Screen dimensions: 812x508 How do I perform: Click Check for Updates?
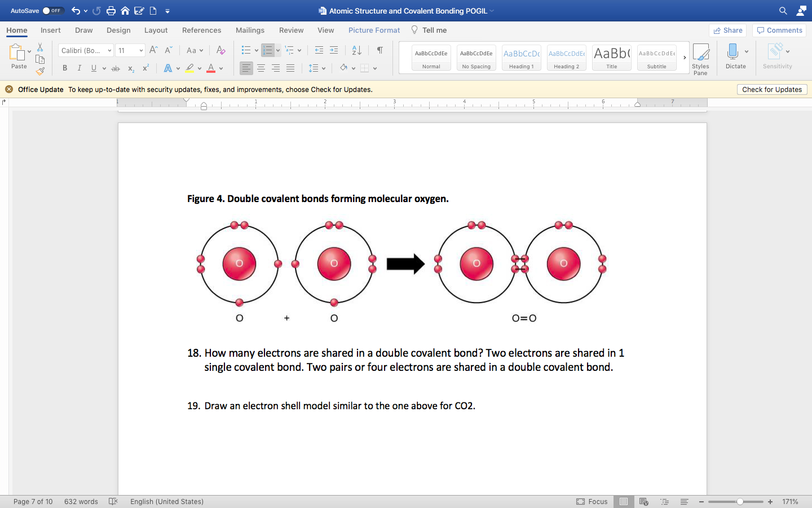tap(772, 89)
